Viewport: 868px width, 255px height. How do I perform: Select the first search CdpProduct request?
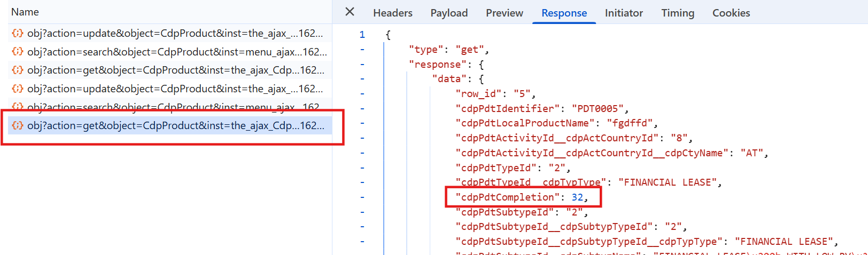tap(176, 52)
